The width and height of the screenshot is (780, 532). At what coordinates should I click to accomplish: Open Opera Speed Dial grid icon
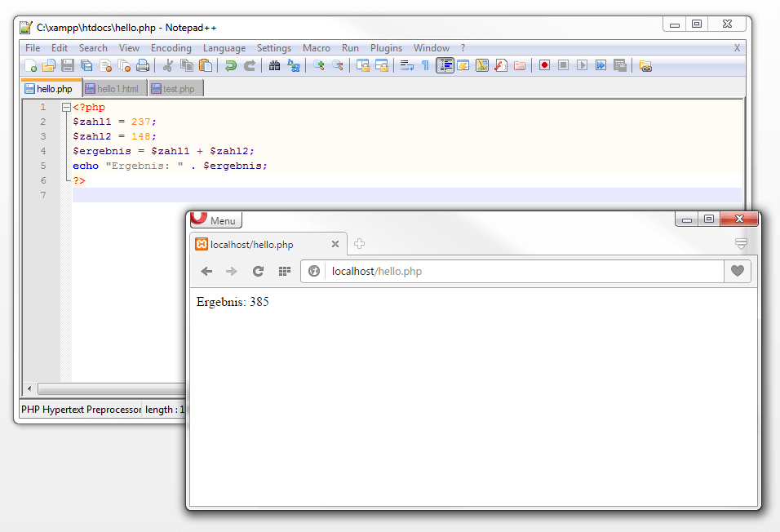click(285, 271)
